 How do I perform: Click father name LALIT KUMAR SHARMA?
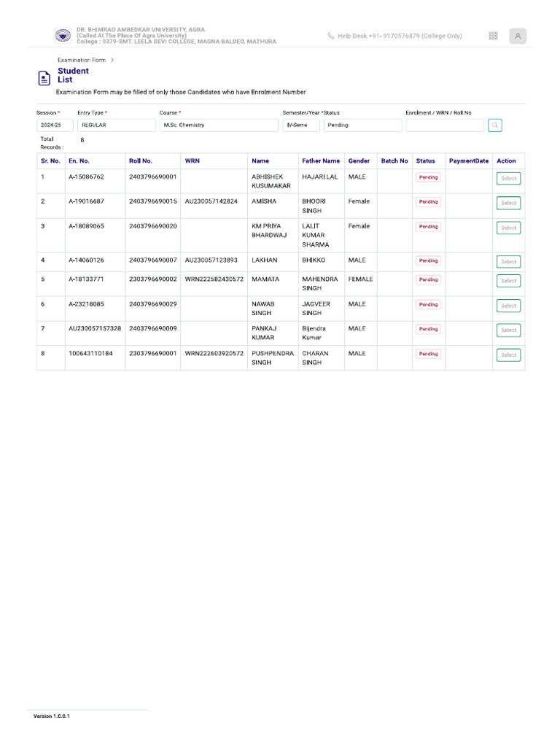tap(316, 236)
